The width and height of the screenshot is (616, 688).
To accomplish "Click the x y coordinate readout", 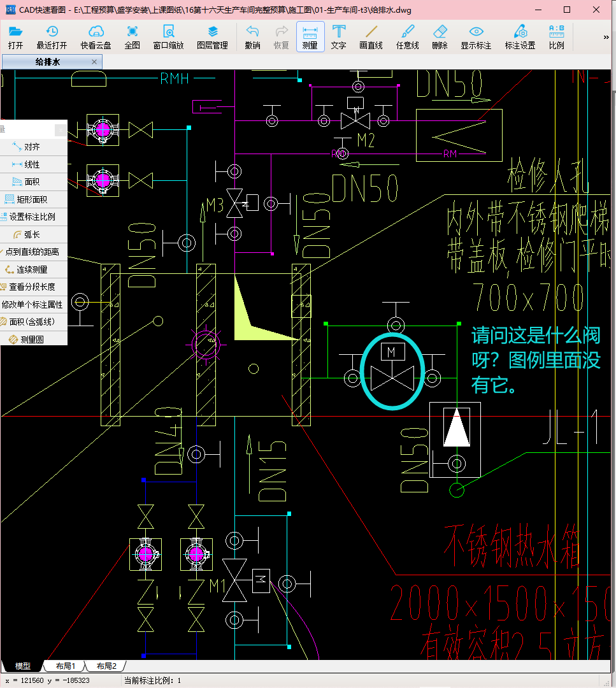I will [47, 680].
